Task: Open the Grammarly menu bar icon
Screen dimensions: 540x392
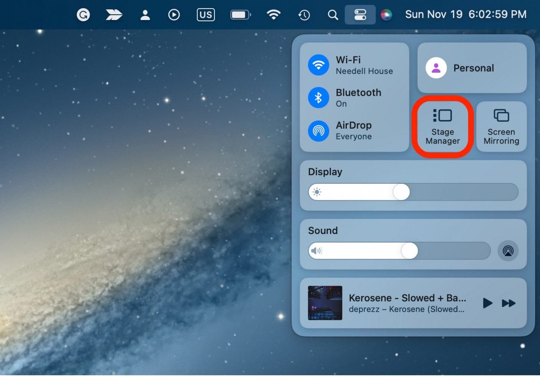Action: (x=83, y=15)
